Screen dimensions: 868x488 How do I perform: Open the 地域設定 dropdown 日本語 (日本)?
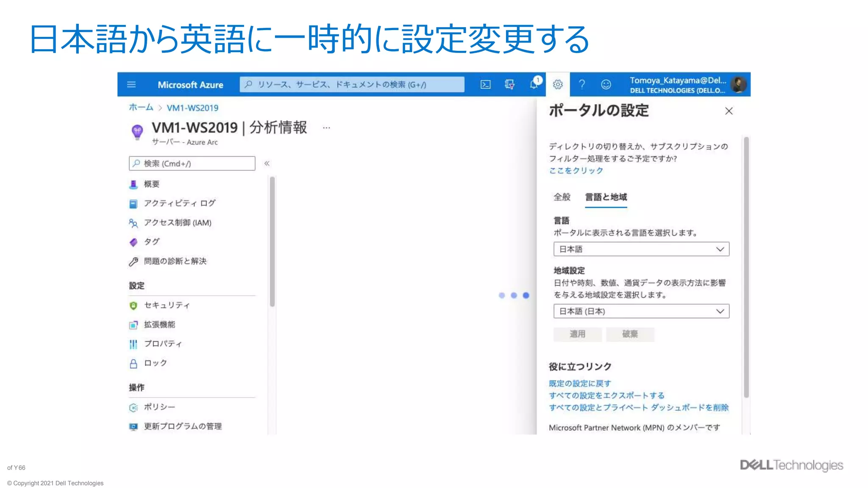click(641, 311)
